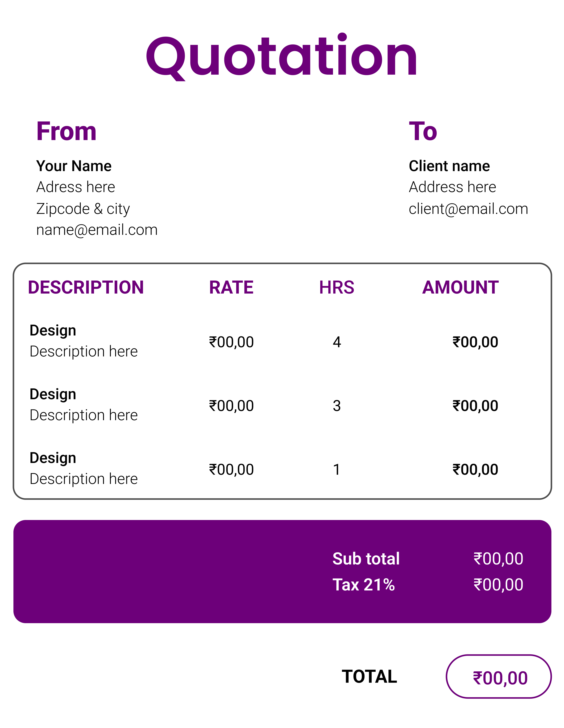Click the DESCRIPTION column header
This screenshot has height=728, width=564.
click(x=86, y=287)
